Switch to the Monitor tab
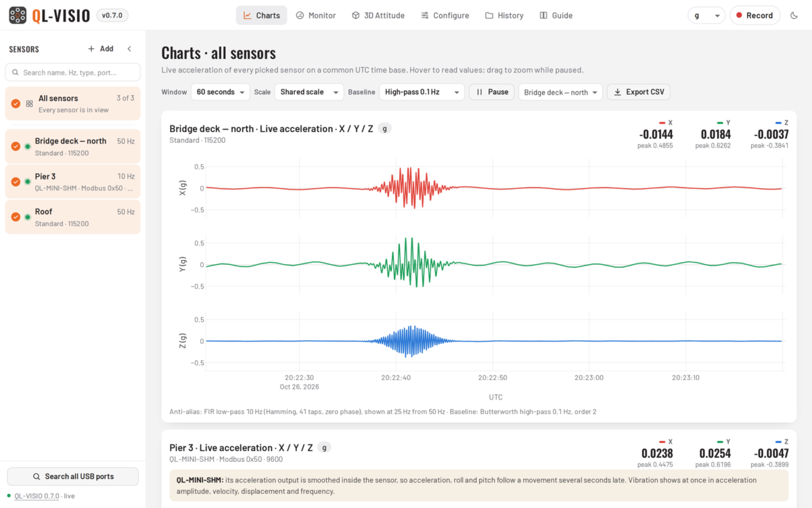Image resolution: width=812 pixels, height=508 pixels. [x=315, y=16]
